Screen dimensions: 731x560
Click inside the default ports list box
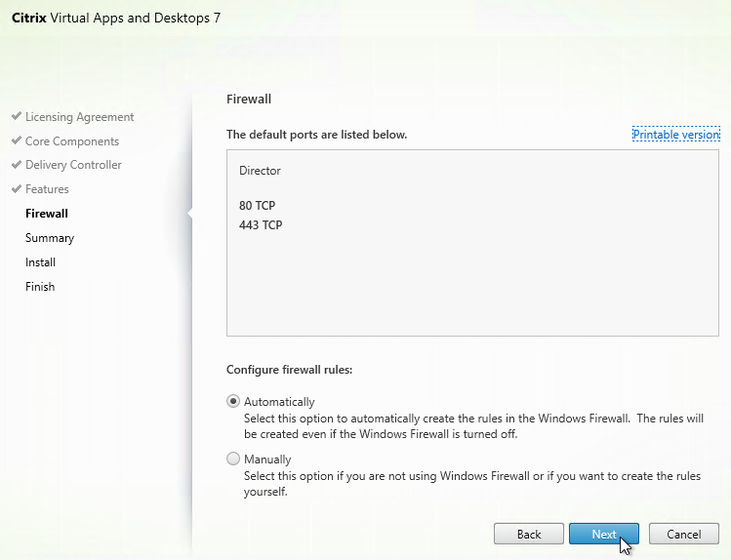click(x=472, y=243)
